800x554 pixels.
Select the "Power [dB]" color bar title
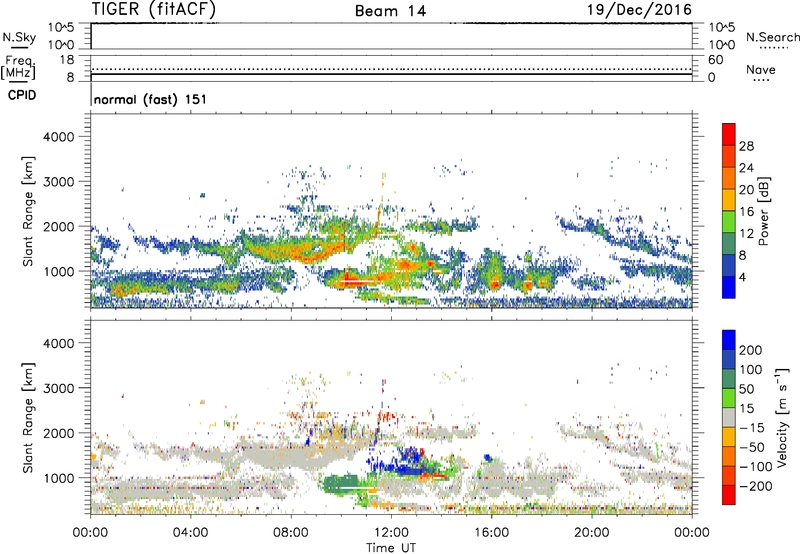(x=764, y=211)
